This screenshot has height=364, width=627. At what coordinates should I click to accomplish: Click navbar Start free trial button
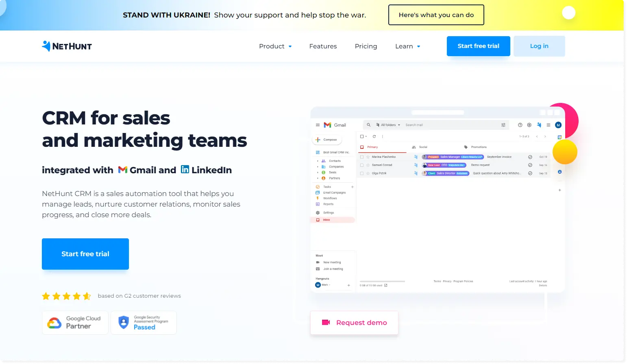click(x=478, y=46)
